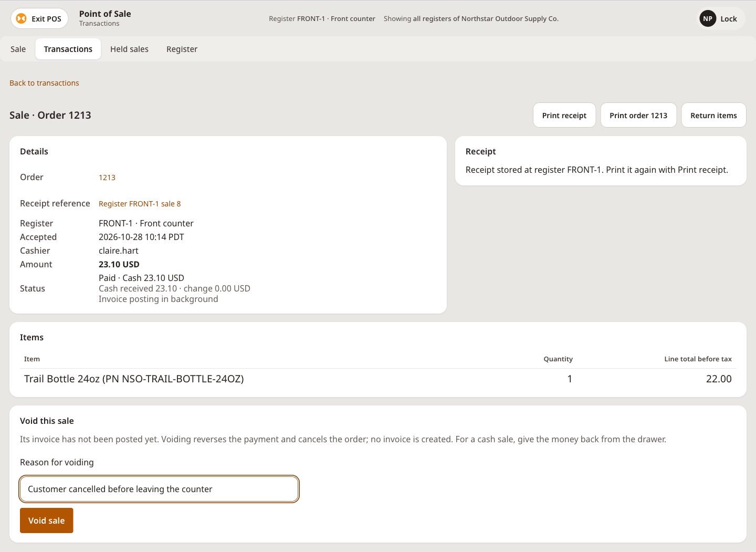Click the cashier name claire.hart
756x552 pixels.
119,251
